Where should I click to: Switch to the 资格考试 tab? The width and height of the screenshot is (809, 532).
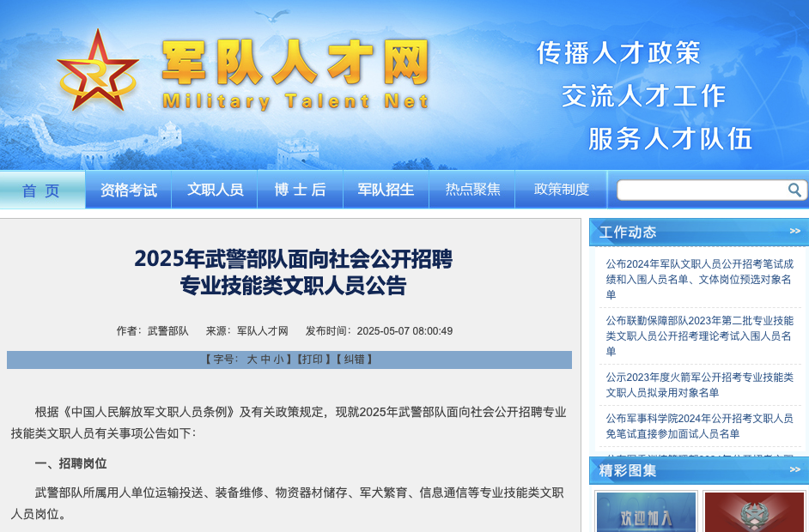point(128,190)
